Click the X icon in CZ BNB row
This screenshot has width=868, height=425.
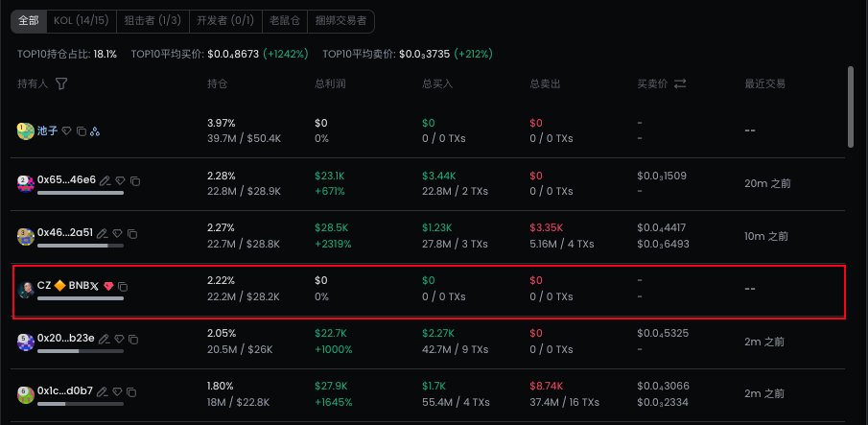click(94, 286)
